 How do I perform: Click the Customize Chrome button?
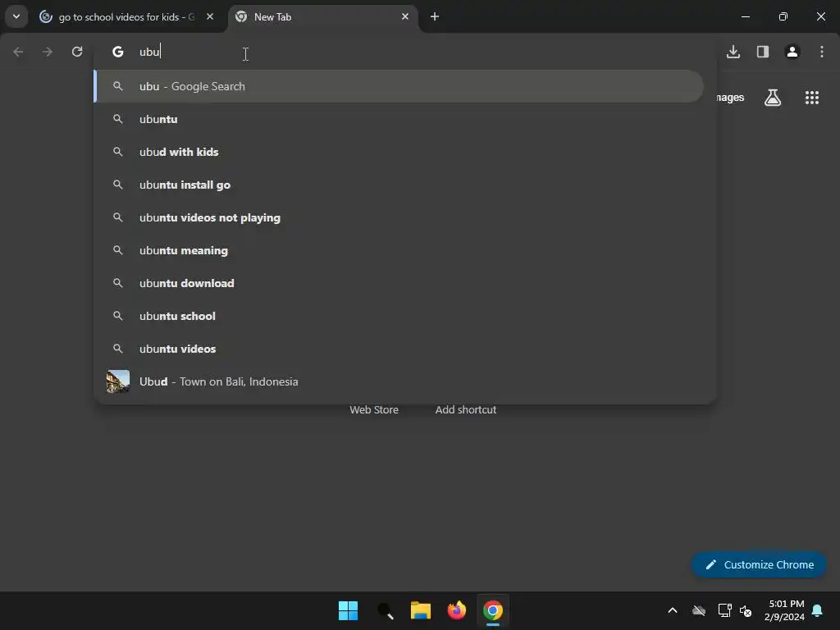coord(759,564)
